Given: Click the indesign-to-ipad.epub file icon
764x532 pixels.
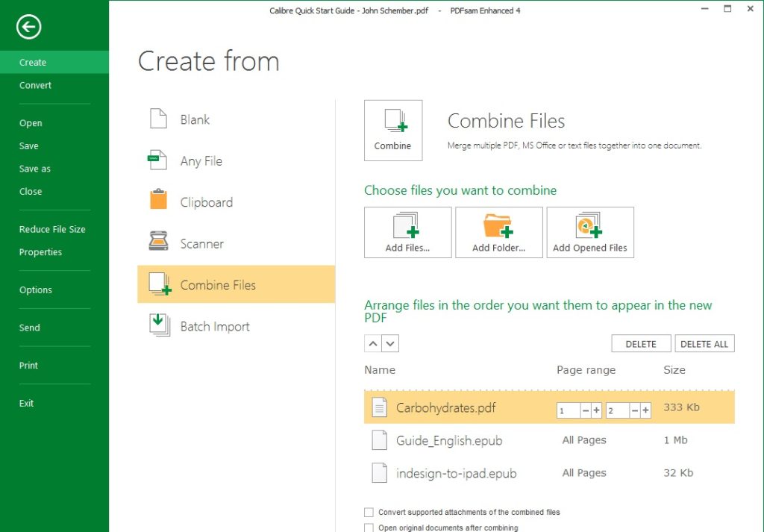Looking at the screenshot, I should (380, 472).
